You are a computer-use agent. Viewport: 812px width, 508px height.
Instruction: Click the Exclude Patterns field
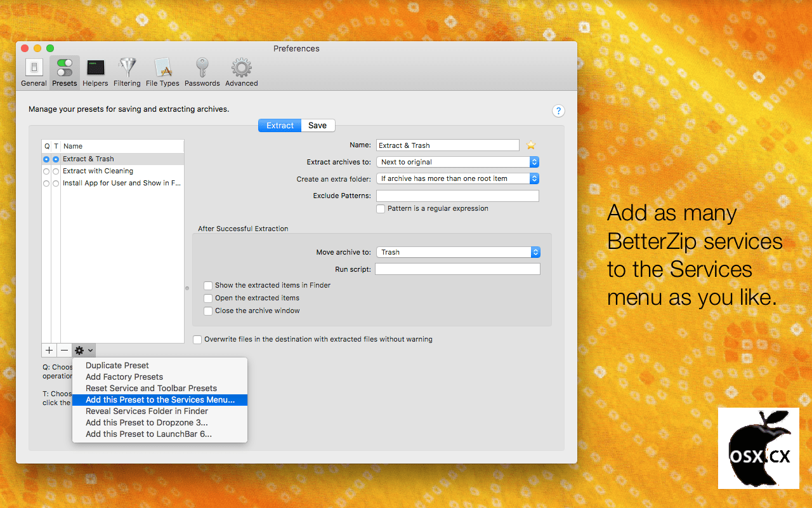(457, 196)
